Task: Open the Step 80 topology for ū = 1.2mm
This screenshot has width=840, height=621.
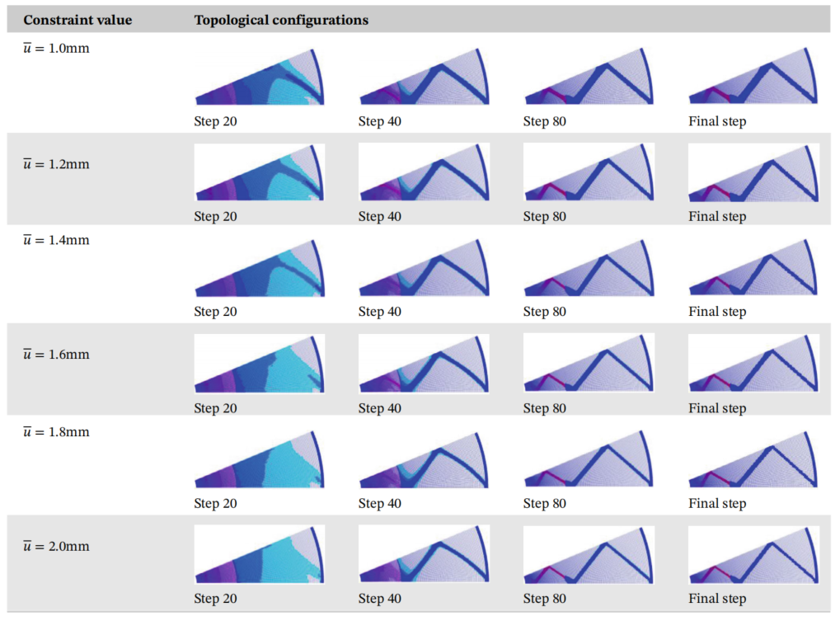Action: click(589, 173)
